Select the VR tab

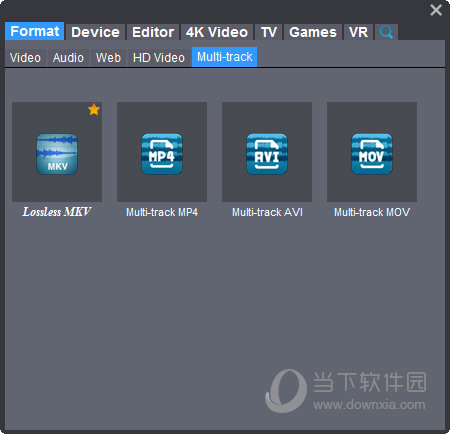point(358,32)
